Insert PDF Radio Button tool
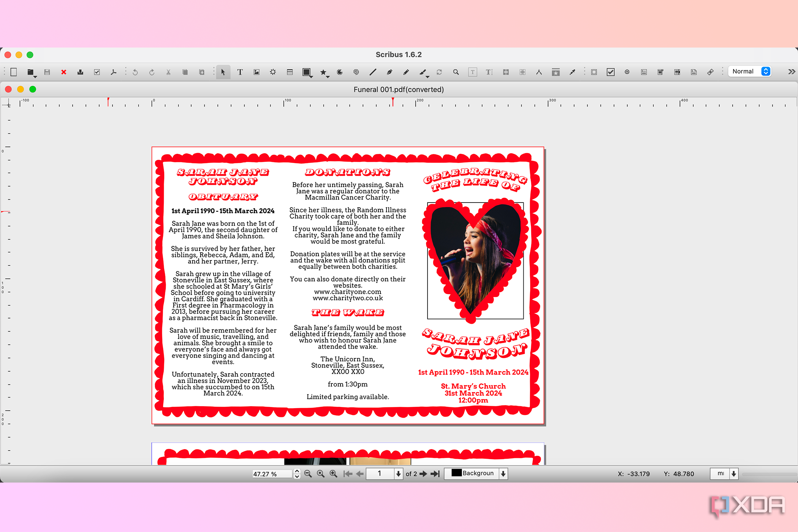Image resolution: width=798 pixels, height=532 pixels. point(627,72)
